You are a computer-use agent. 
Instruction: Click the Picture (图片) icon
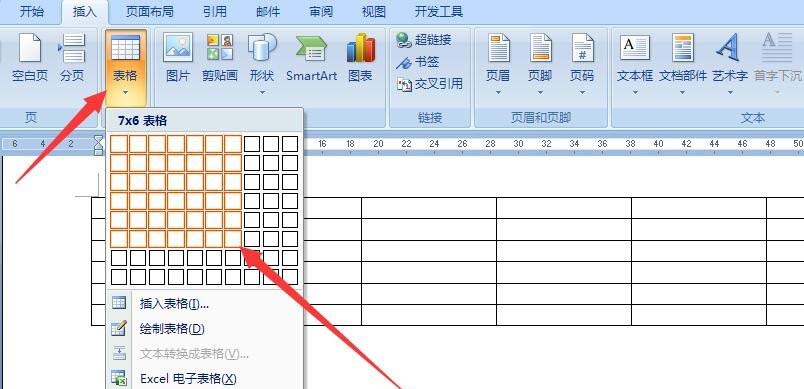(x=178, y=57)
